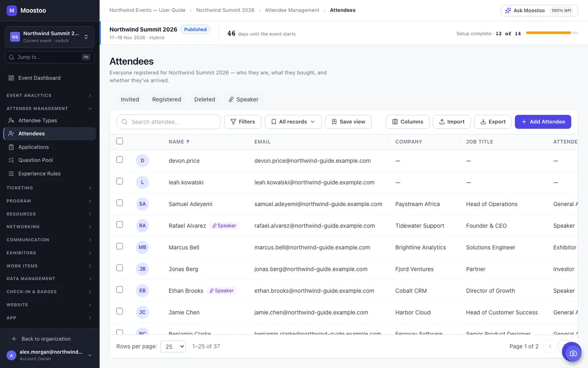Switch to the Deleted tab
The height and width of the screenshot is (368, 588).
pos(205,99)
